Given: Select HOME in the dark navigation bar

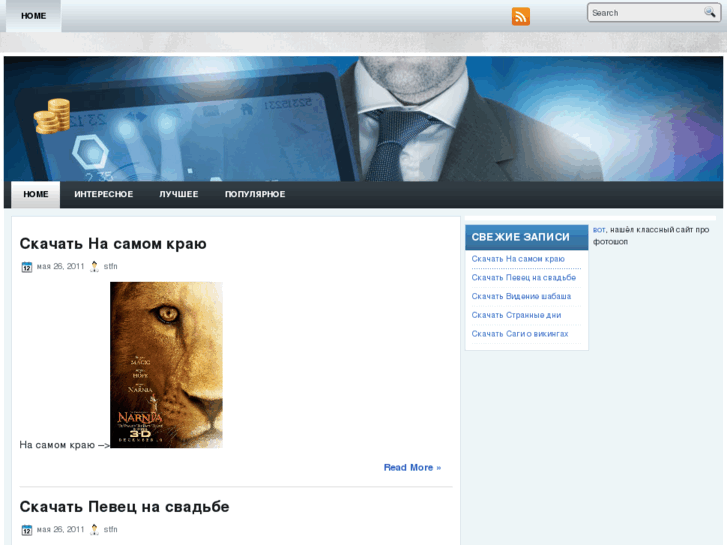Looking at the screenshot, I should [x=36, y=194].
